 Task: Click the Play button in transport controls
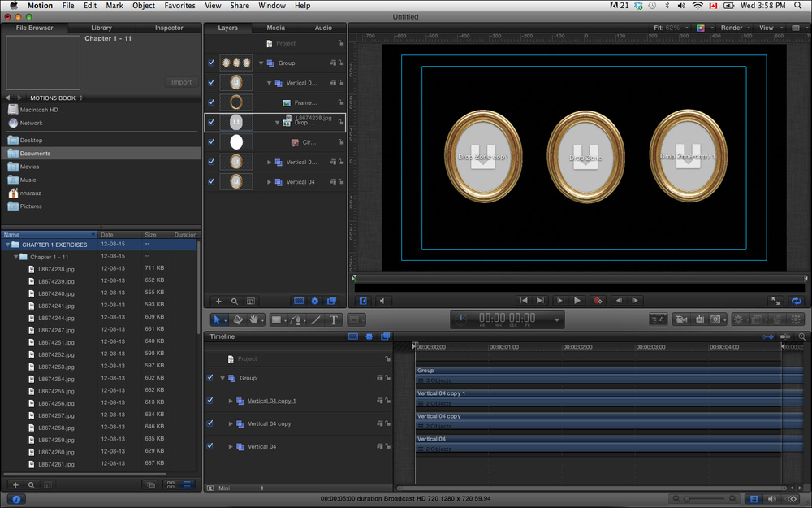577,301
